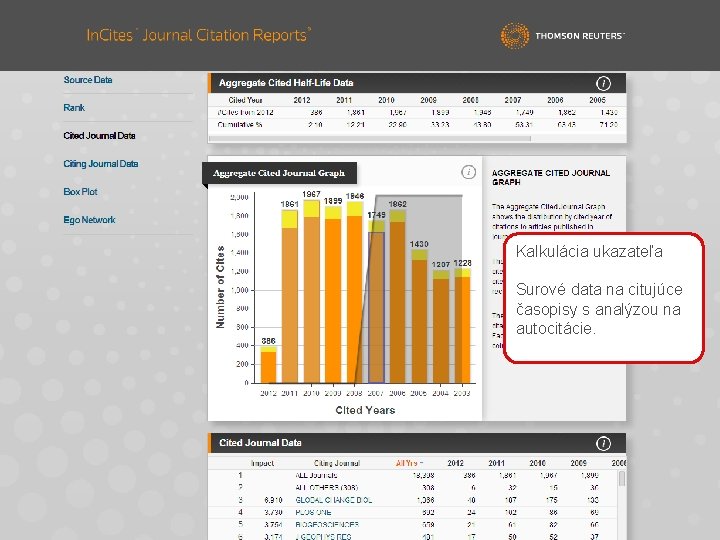The image size is (720, 540).
Task: Open info icon for Aggregate Cited Half-Life Data
Action: click(603, 83)
